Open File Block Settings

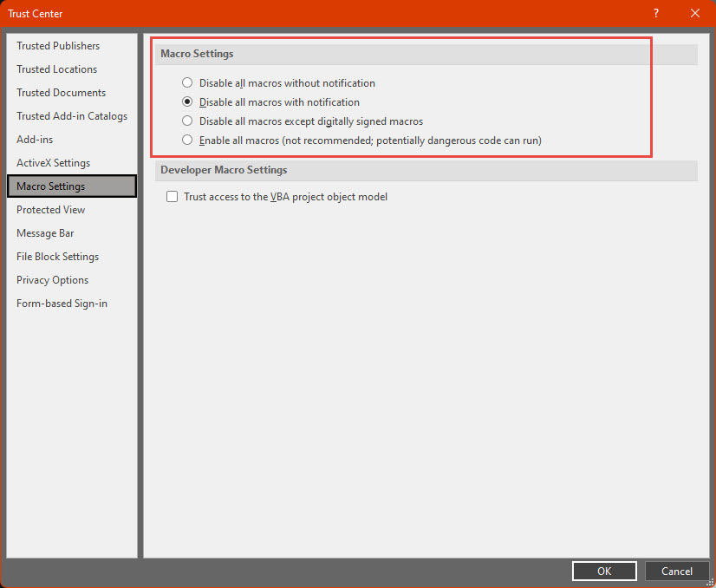coord(57,256)
